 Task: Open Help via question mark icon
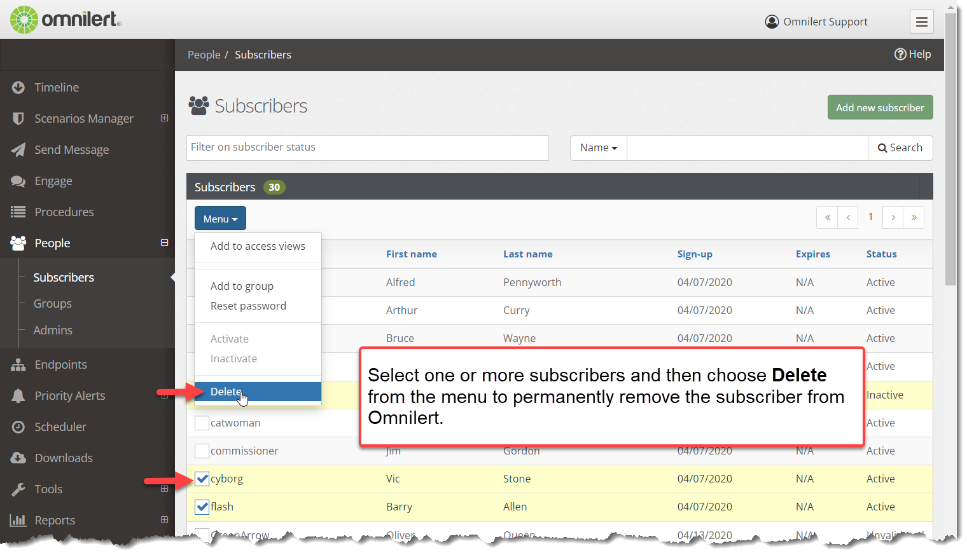tap(900, 54)
